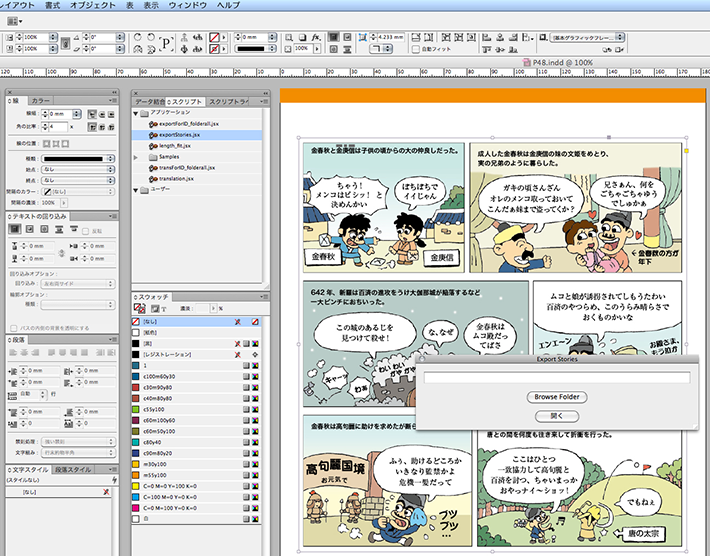Click the formatting affects text T icon
The height and width of the screenshot is (556, 710).
pyautogui.click(x=163, y=309)
